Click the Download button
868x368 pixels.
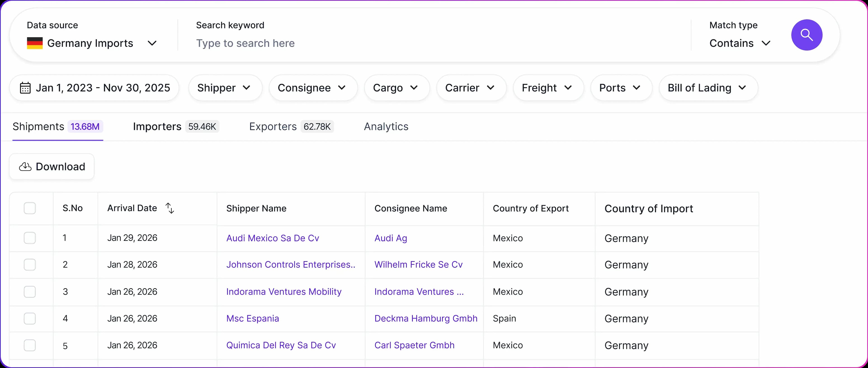point(52,167)
